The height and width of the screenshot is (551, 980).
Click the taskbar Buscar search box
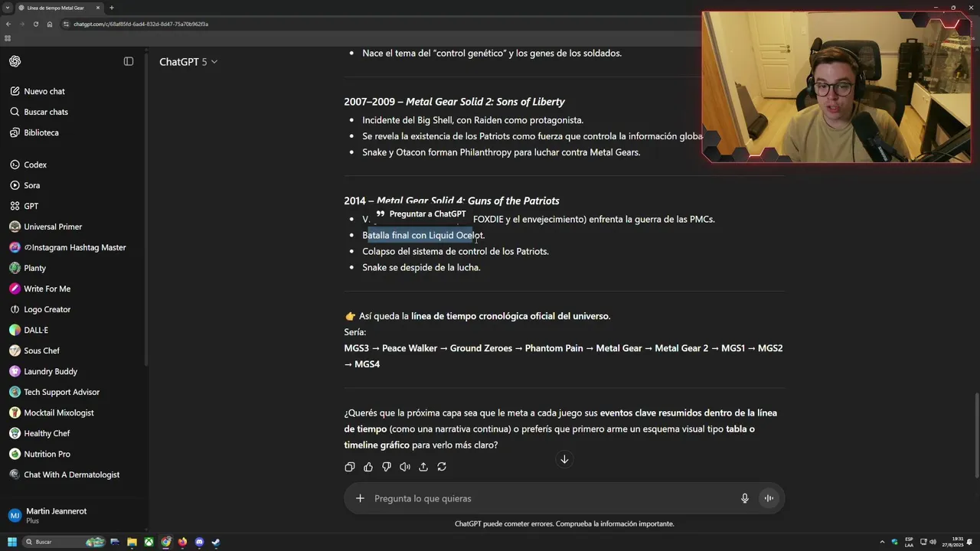pos(64,542)
